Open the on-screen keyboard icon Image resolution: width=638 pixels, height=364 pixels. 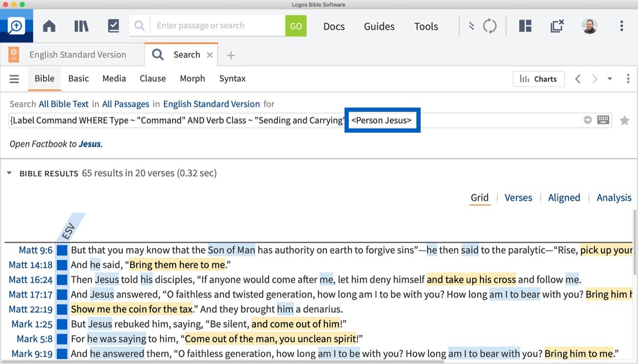(x=603, y=120)
